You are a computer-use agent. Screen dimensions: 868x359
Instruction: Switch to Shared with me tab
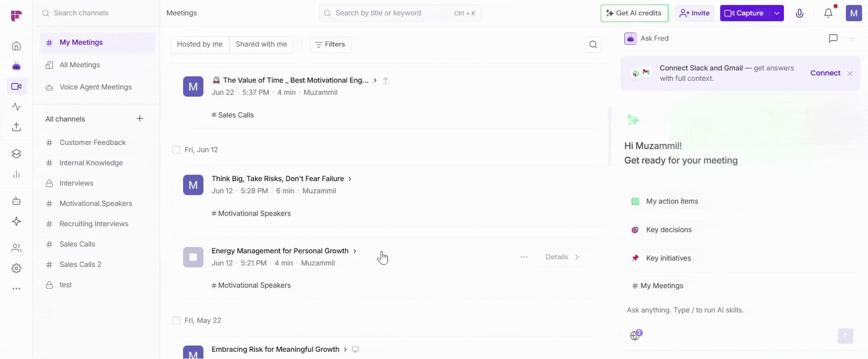tap(261, 44)
